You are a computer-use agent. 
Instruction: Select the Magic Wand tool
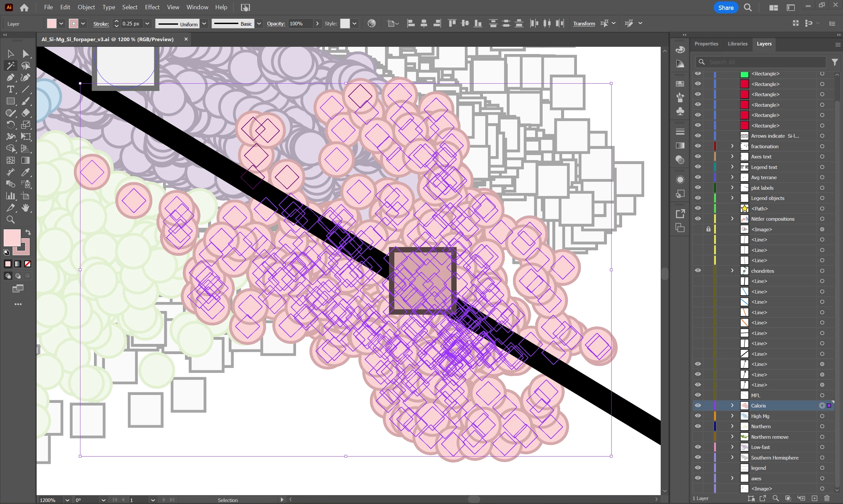[10, 66]
